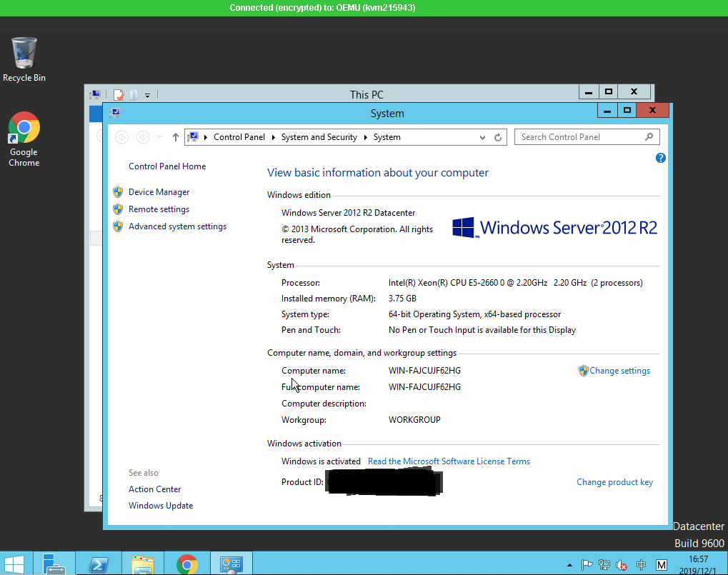Image resolution: width=728 pixels, height=575 pixels.
Task: Open Remote settings link
Action: [159, 209]
